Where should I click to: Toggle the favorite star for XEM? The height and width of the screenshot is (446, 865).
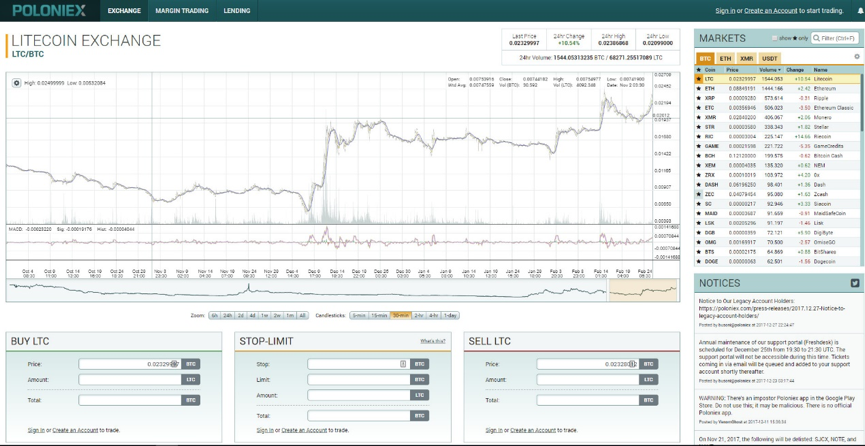(699, 165)
